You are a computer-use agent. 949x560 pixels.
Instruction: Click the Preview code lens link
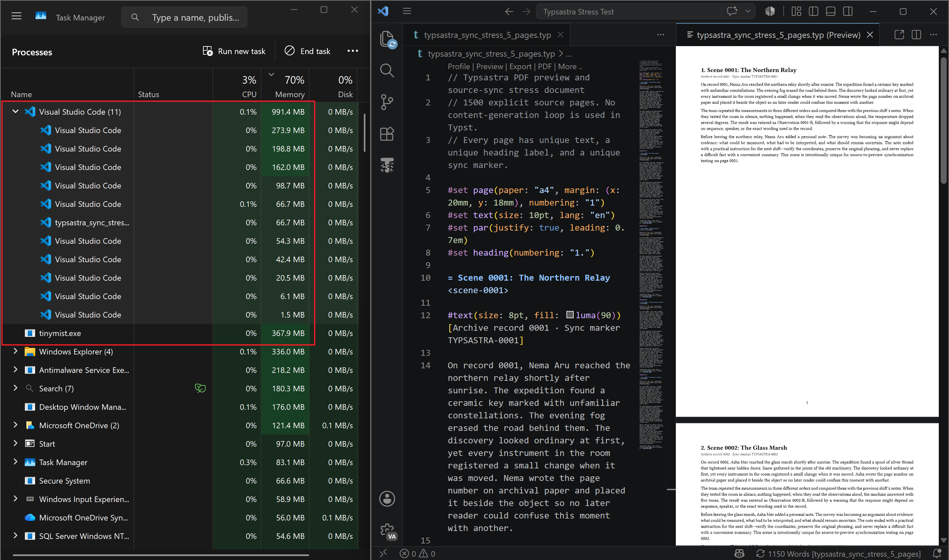click(490, 67)
